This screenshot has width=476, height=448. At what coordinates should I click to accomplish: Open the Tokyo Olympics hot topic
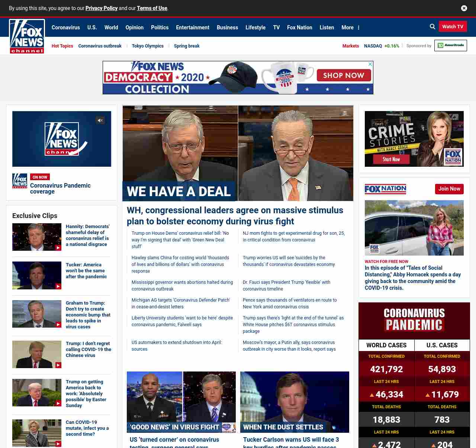[148, 46]
